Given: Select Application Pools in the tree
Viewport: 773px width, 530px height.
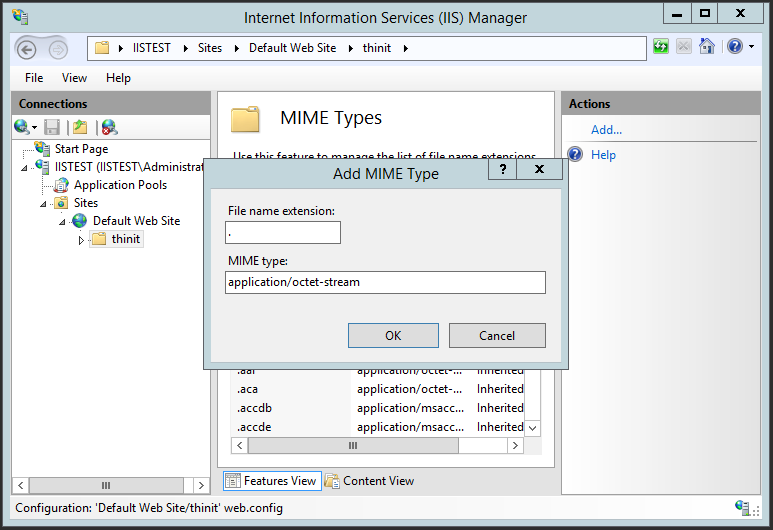Looking at the screenshot, I should click(x=120, y=185).
